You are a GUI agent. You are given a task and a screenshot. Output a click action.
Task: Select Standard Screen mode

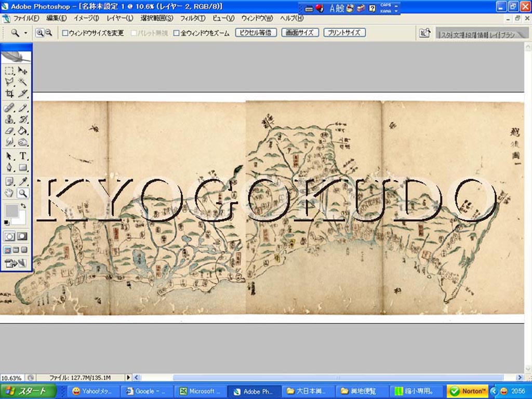coord(7,250)
